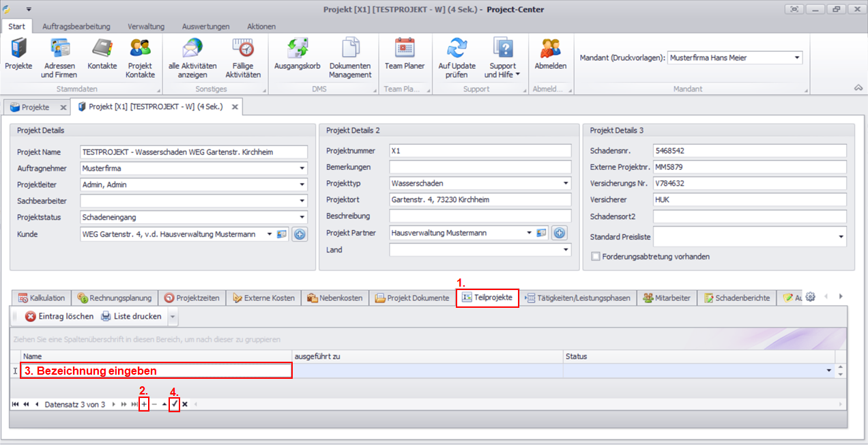
Task: Open the Standard Preisliste dropdown
Action: click(x=840, y=237)
